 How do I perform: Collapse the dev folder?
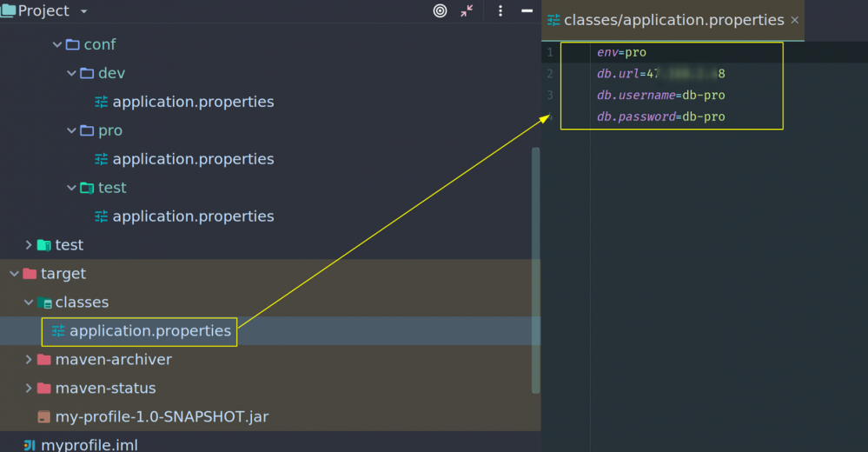72,74
